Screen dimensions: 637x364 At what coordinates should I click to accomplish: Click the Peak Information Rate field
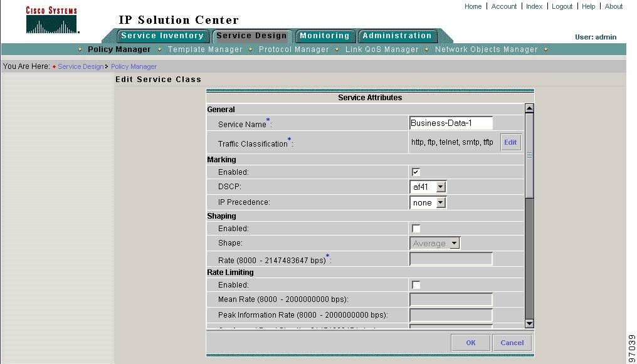[x=451, y=315]
